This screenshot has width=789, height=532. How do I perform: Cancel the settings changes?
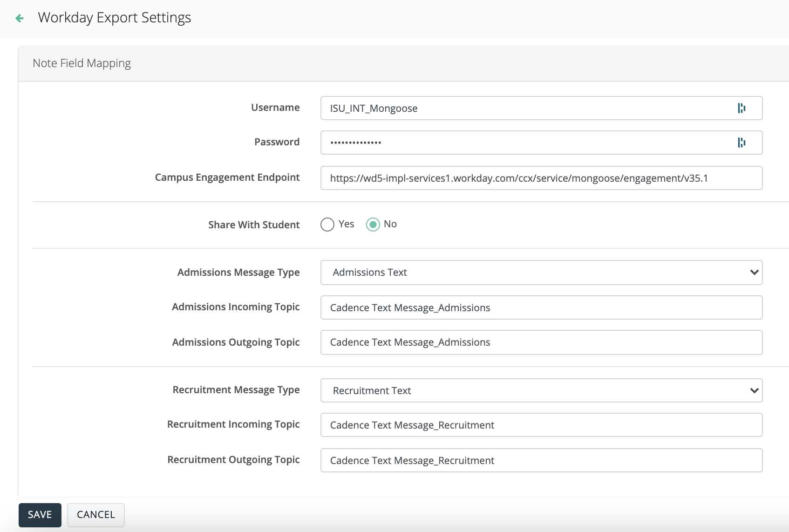pos(96,515)
